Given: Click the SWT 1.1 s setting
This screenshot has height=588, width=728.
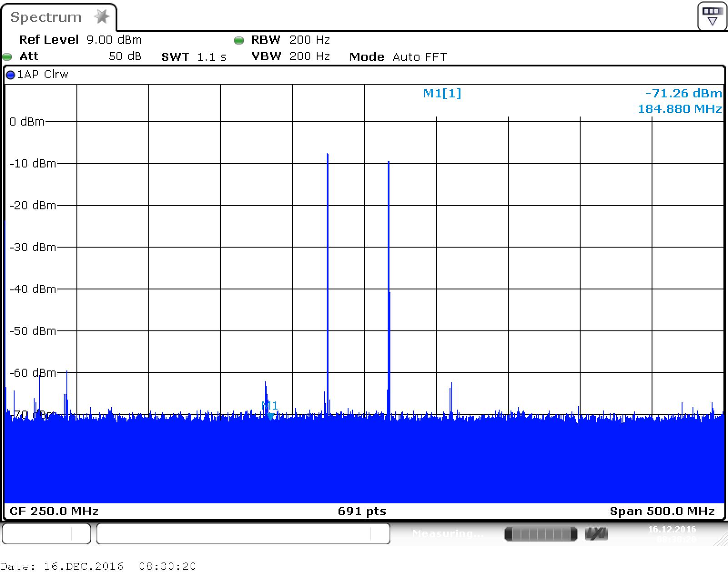Looking at the screenshot, I should coord(194,57).
